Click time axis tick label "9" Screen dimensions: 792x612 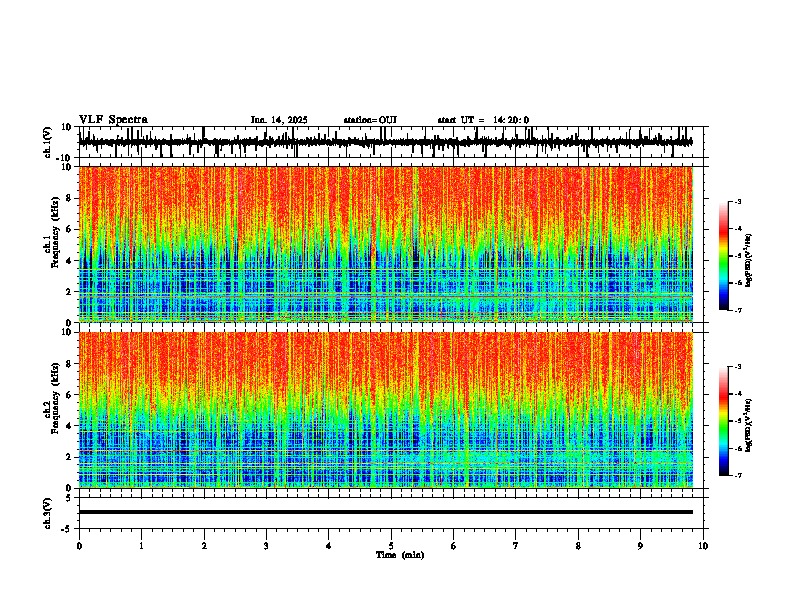(x=640, y=546)
